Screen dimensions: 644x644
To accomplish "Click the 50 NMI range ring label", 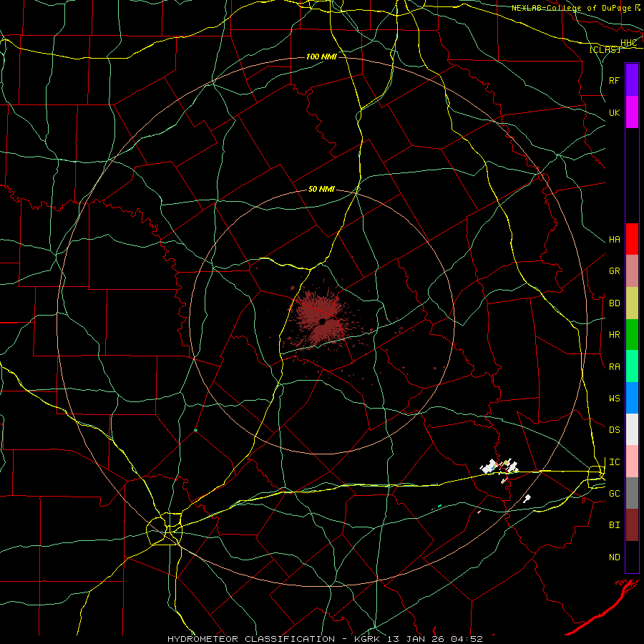I will coord(321,190).
